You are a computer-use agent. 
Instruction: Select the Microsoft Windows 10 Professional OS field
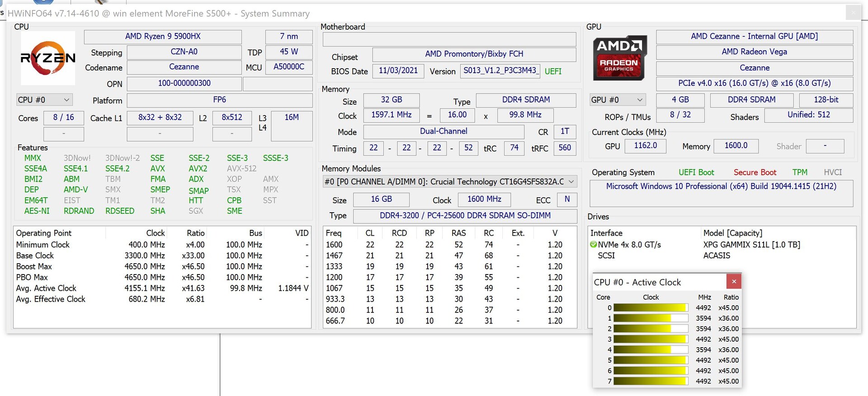pos(722,193)
